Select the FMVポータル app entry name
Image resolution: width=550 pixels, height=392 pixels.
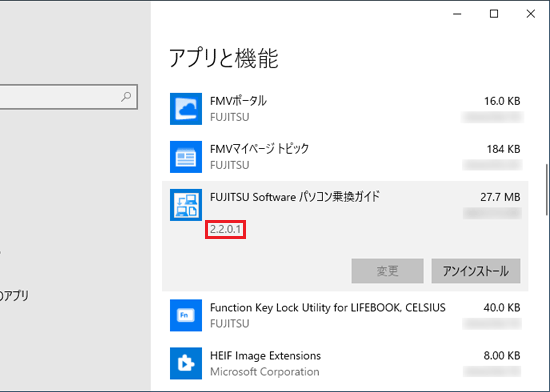tap(238, 101)
